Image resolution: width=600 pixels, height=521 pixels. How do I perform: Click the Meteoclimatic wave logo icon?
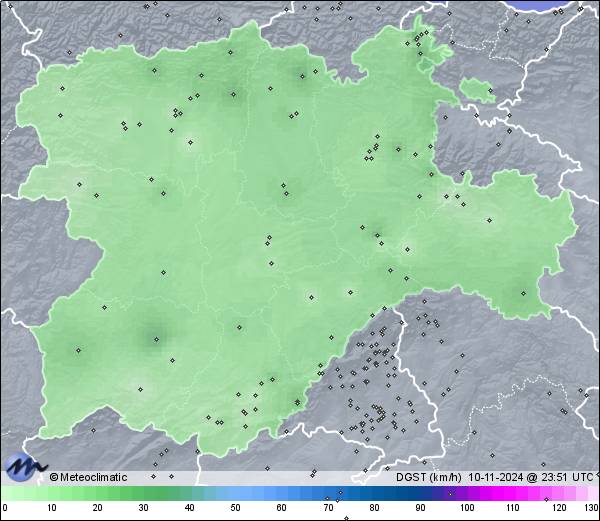pos(24,467)
